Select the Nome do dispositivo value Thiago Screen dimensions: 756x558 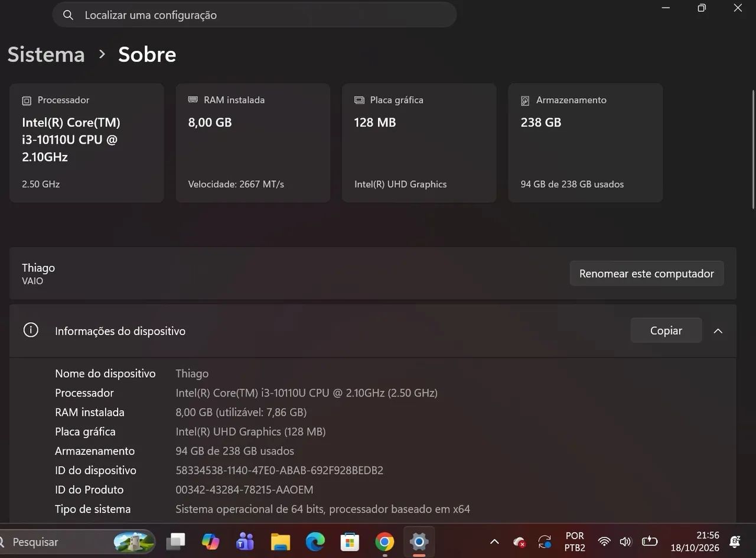(x=192, y=374)
